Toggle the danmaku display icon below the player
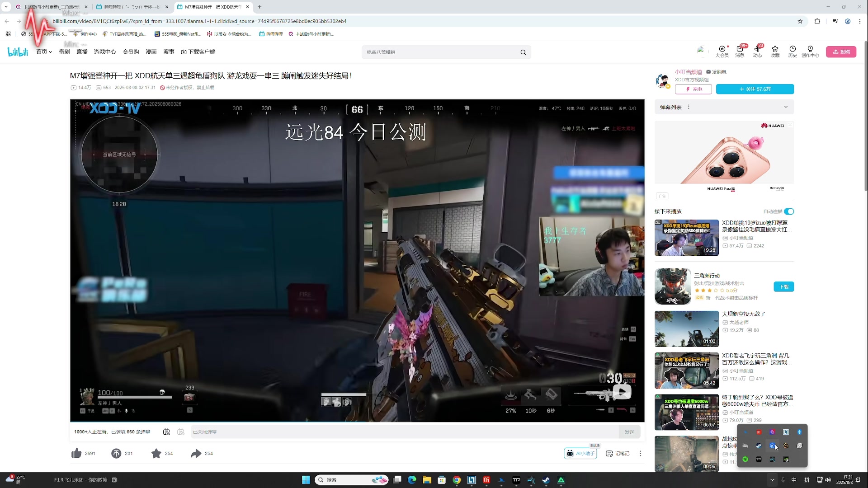The width and height of the screenshot is (868, 488). (x=166, y=432)
